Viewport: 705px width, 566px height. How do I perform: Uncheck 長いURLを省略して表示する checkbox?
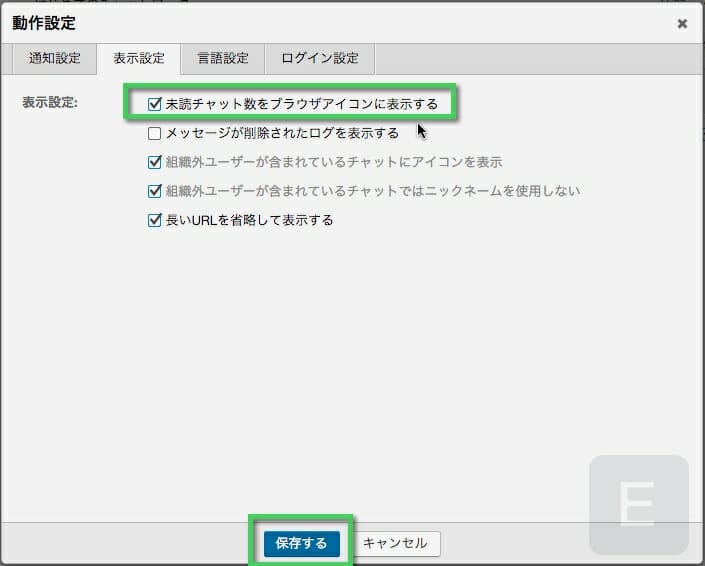(154, 220)
